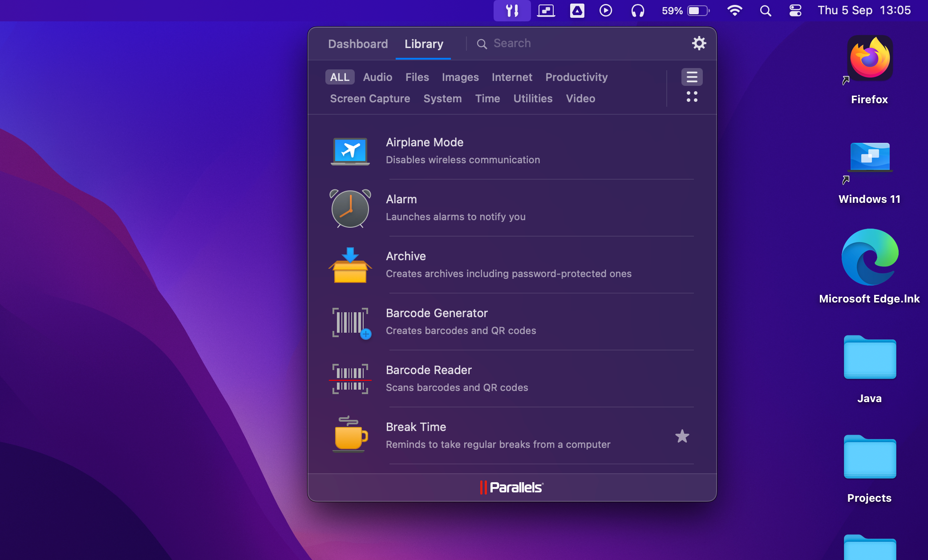Check battery percentage in menu bar
928x560 pixels.
click(x=680, y=11)
